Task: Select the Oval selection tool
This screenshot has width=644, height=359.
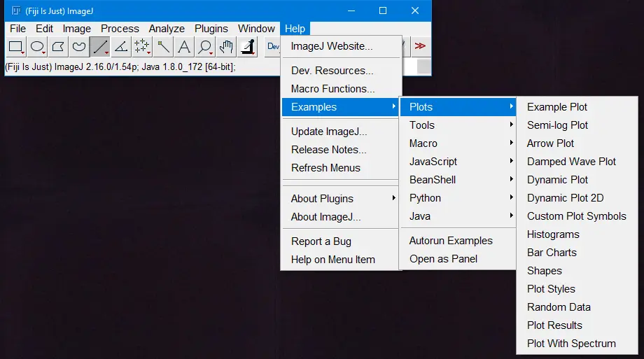Action: point(37,47)
